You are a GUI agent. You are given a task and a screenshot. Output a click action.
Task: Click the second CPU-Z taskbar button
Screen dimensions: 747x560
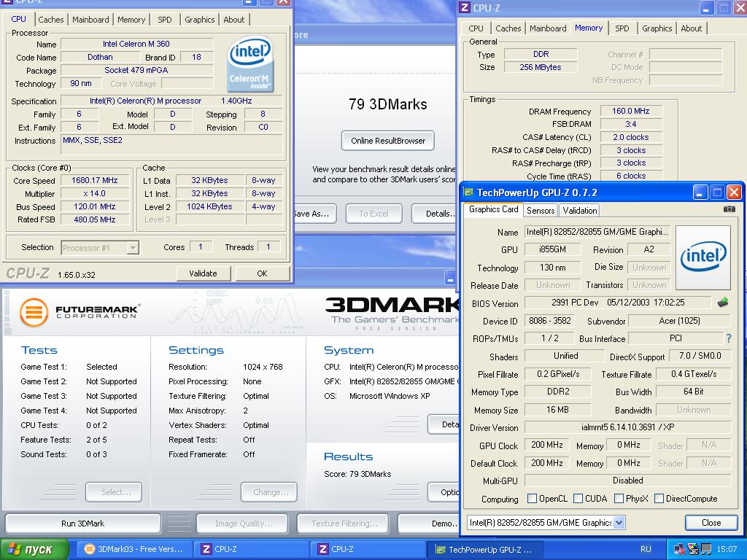point(368,549)
